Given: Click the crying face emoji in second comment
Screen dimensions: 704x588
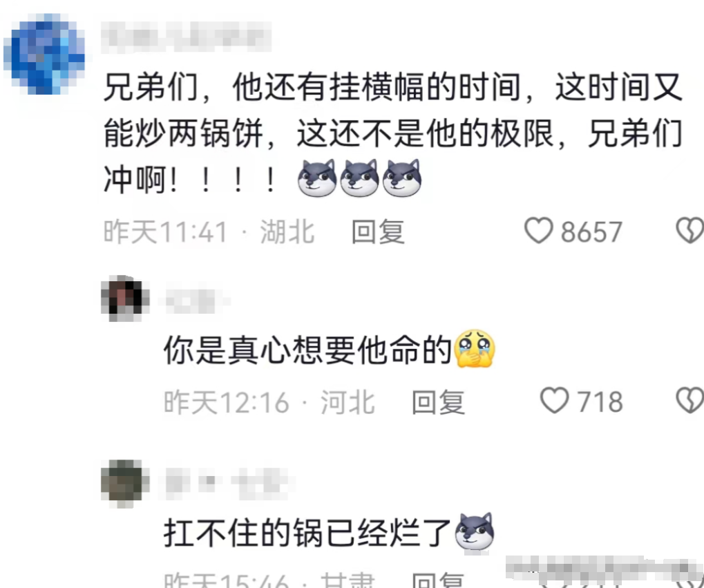Looking at the screenshot, I should click(475, 349).
